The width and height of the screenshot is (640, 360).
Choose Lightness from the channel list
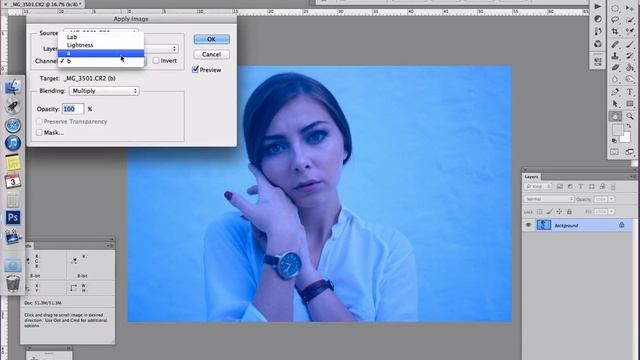pyautogui.click(x=101, y=45)
